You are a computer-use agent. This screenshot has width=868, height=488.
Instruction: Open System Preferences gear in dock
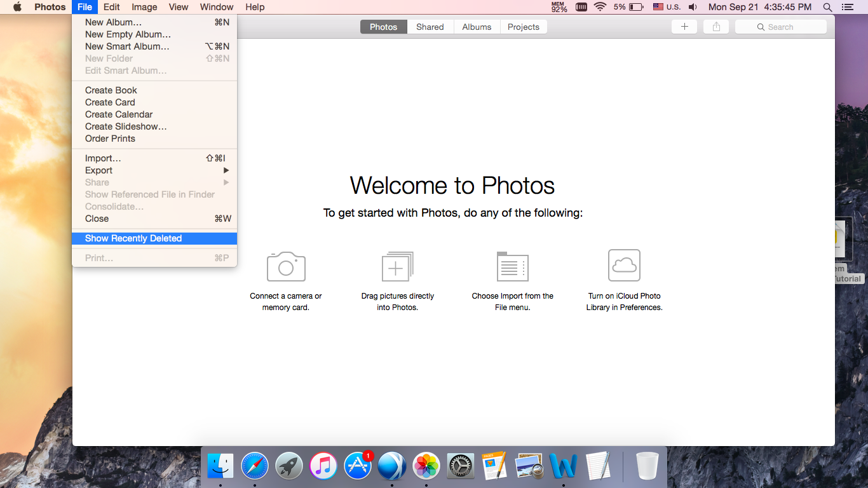click(x=461, y=466)
